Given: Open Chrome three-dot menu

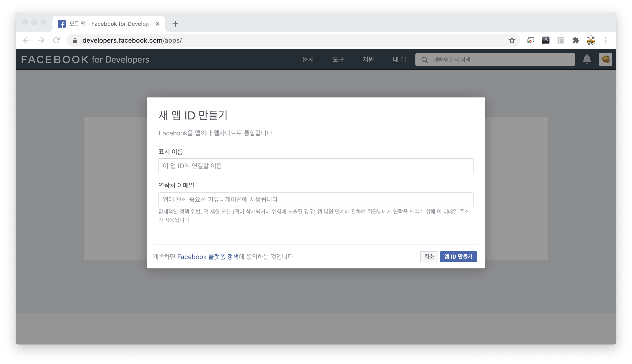Looking at the screenshot, I should point(606,40).
